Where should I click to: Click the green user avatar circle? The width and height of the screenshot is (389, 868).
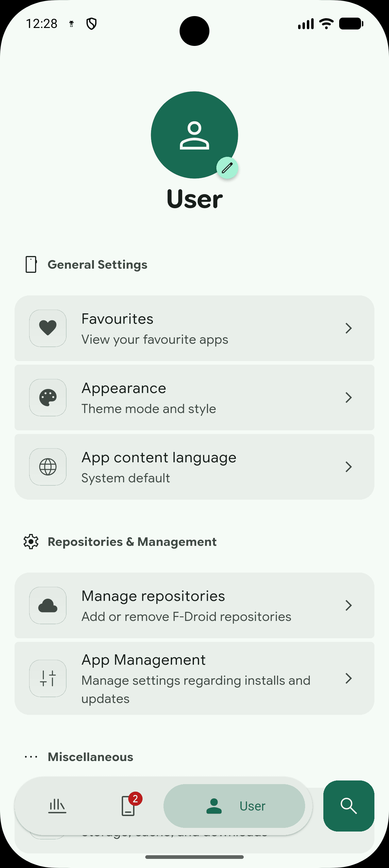tap(194, 135)
